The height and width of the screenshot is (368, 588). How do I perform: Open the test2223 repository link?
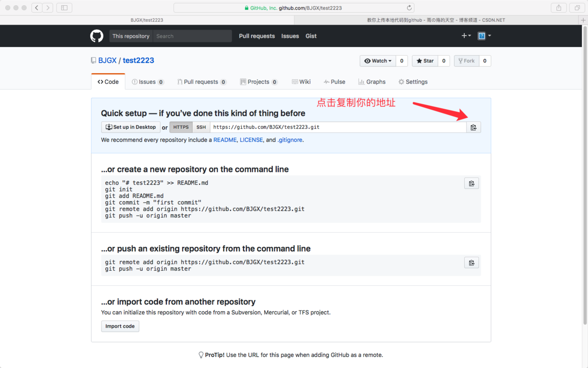138,60
